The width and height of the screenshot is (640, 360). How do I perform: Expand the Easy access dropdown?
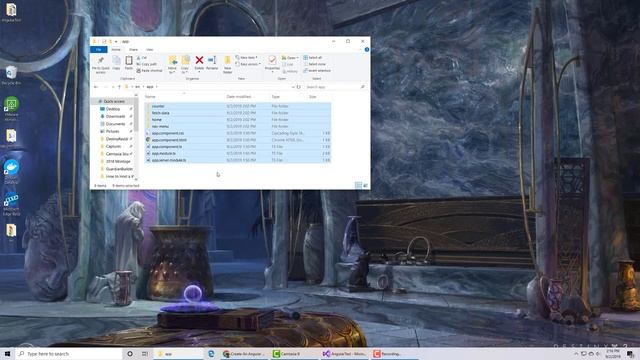click(248, 64)
